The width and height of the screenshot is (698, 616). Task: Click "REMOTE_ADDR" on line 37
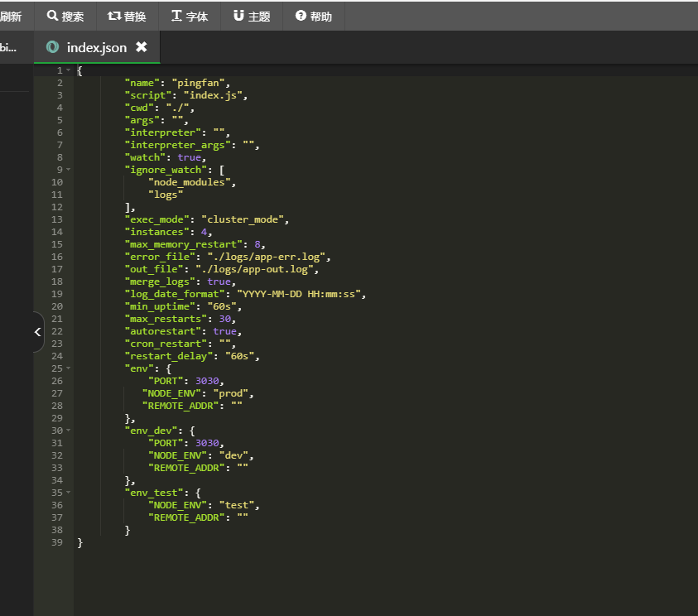(186, 517)
